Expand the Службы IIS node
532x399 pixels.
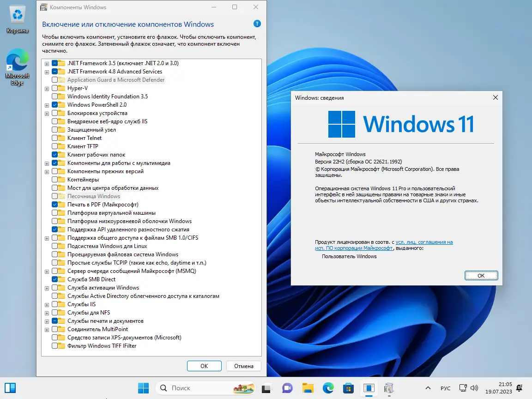(47, 305)
